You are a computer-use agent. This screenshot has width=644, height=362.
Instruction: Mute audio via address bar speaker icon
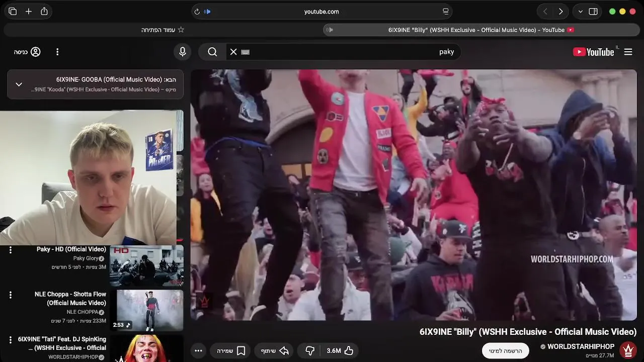[207, 12]
